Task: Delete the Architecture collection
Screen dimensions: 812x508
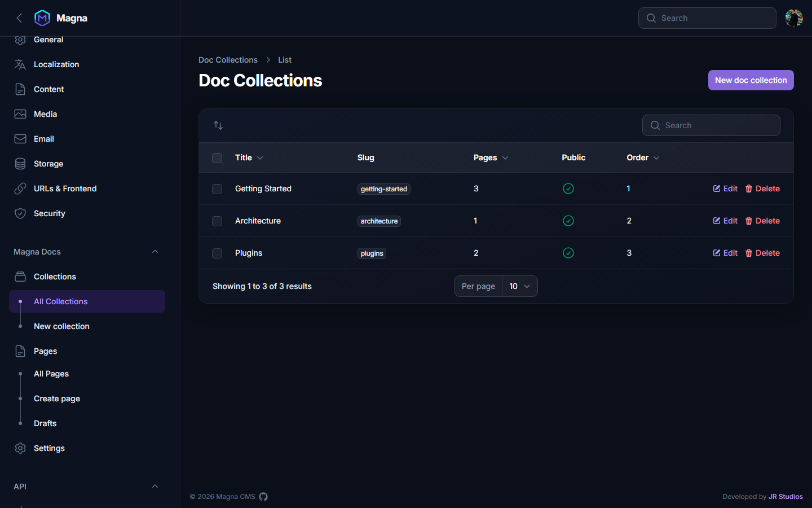Action: click(x=762, y=221)
